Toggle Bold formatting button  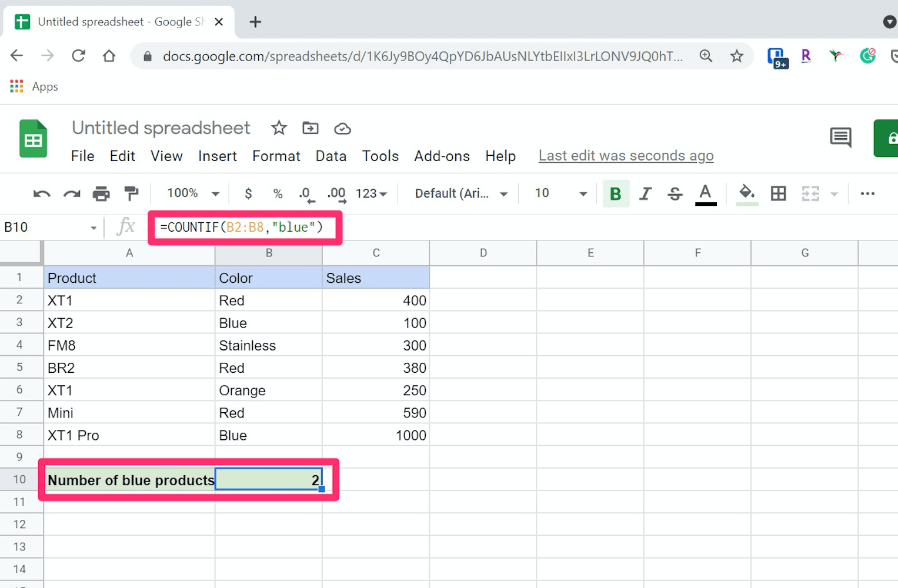[616, 194]
